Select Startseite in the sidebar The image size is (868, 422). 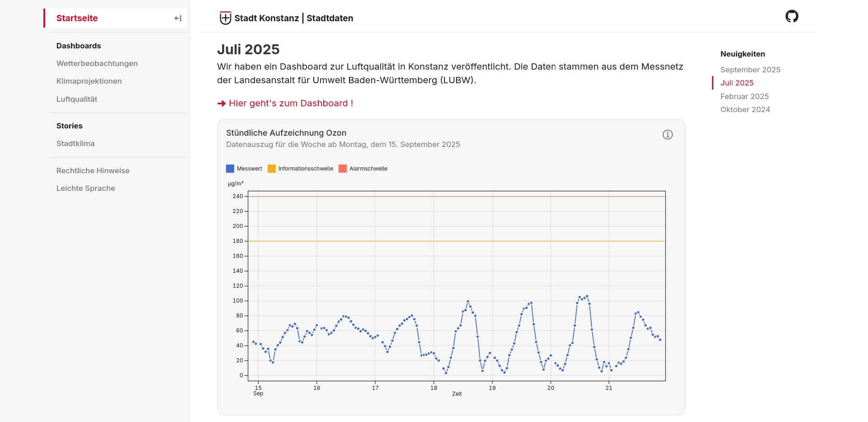point(77,19)
